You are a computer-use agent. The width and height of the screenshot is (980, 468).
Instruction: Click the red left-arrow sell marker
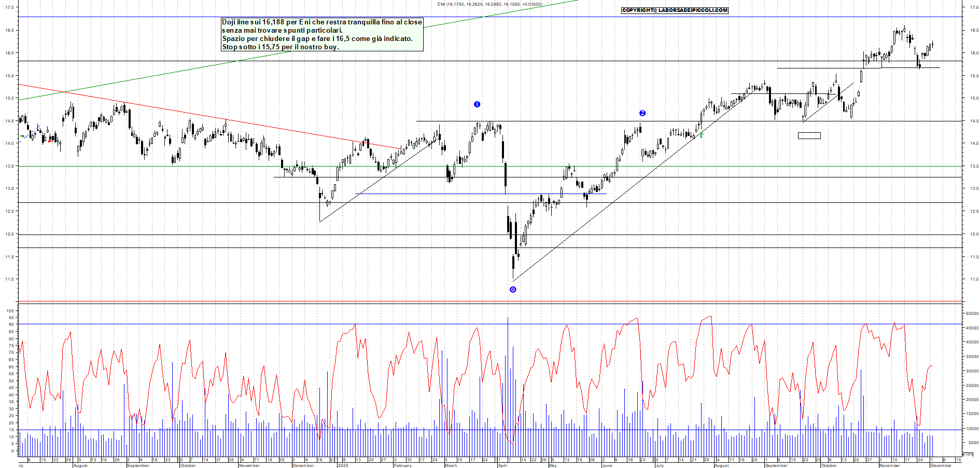click(x=50, y=141)
